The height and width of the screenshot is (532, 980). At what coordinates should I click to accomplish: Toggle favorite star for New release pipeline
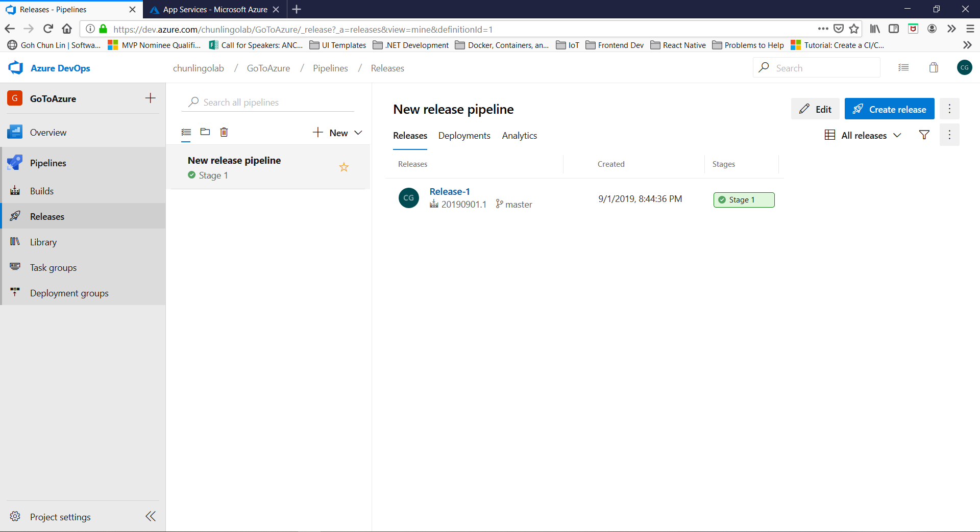tap(344, 167)
